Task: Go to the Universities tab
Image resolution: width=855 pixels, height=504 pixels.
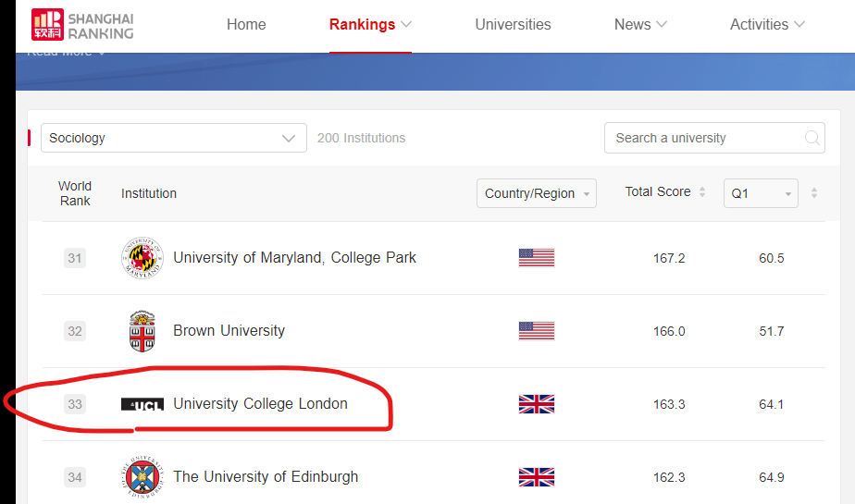Action: 513,25
